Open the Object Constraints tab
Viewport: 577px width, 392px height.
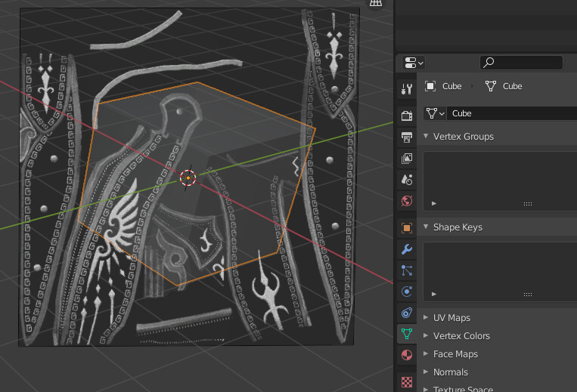[x=407, y=313]
